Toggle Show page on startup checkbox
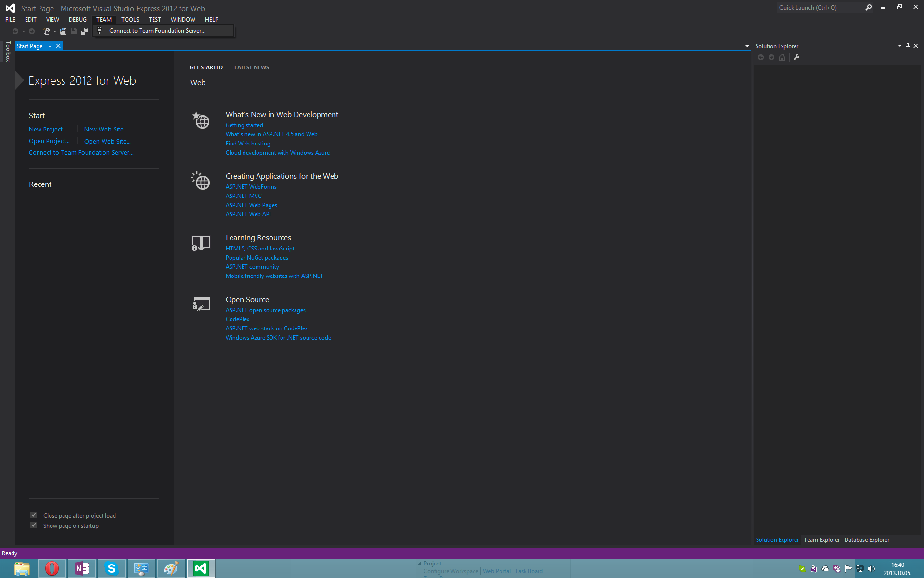924x578 pixels. click(34, 525)
